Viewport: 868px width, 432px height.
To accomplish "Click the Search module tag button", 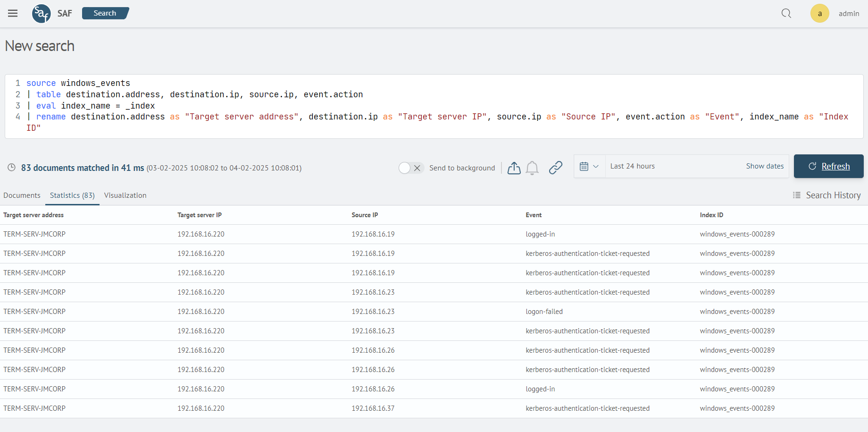I will click(105, 13).
